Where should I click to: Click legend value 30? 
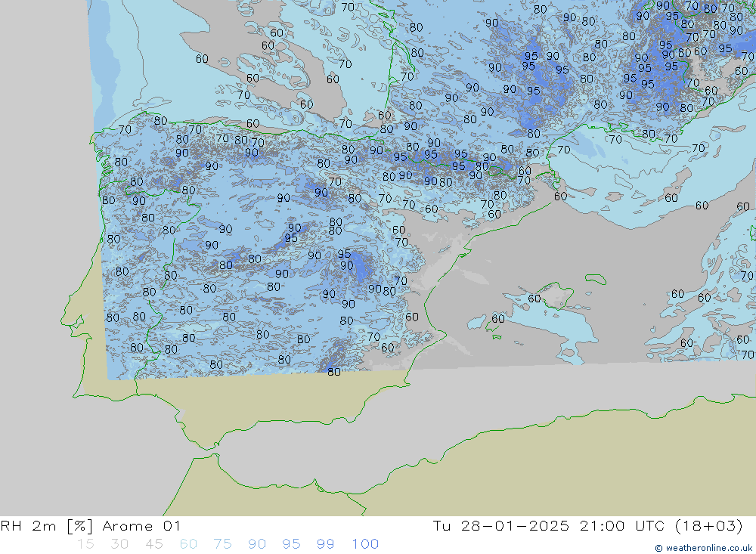[119, 544]
